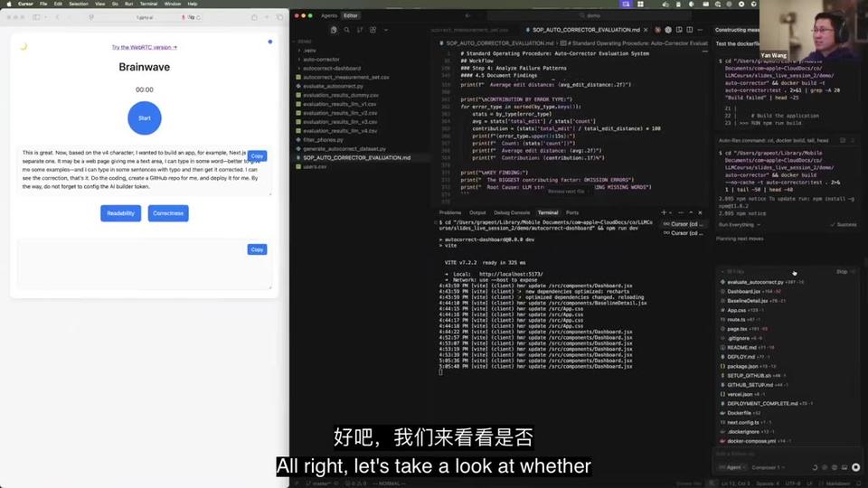Switch Cursor to the Editor view
Image resolution: width=868 pixels, height=488 pixels.
351,15
